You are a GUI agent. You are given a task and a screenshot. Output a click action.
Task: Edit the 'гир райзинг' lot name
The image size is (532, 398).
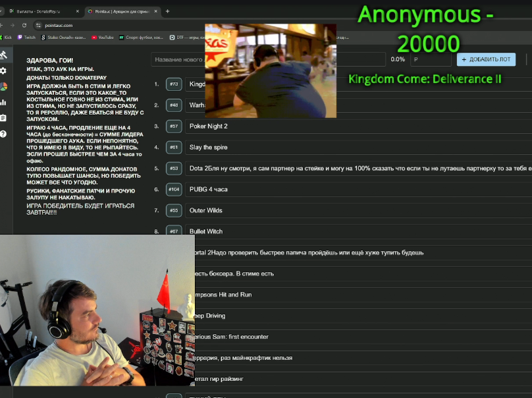[x=363, y=379]
